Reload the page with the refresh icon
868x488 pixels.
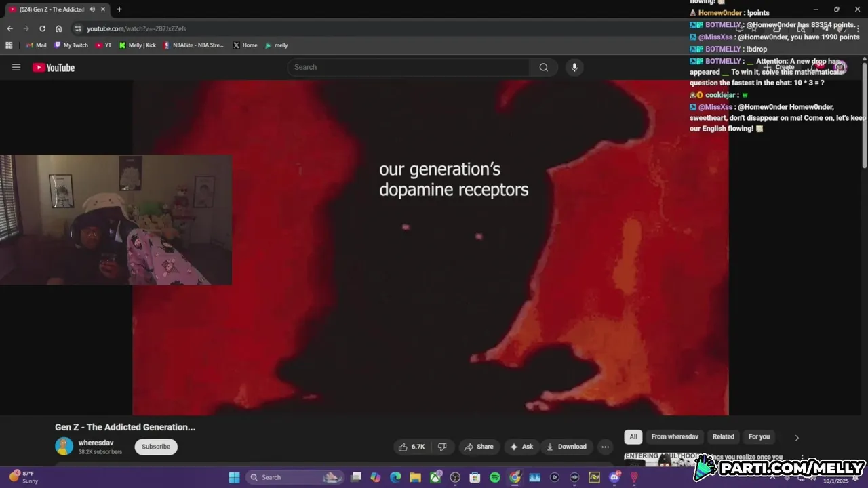[42, 28]
